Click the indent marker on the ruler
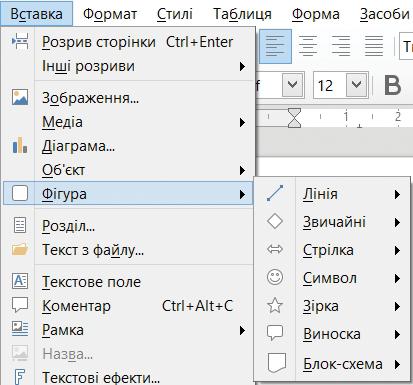This screenshot has height=385, width=413. pyautogui.click(x=294, y=118)
